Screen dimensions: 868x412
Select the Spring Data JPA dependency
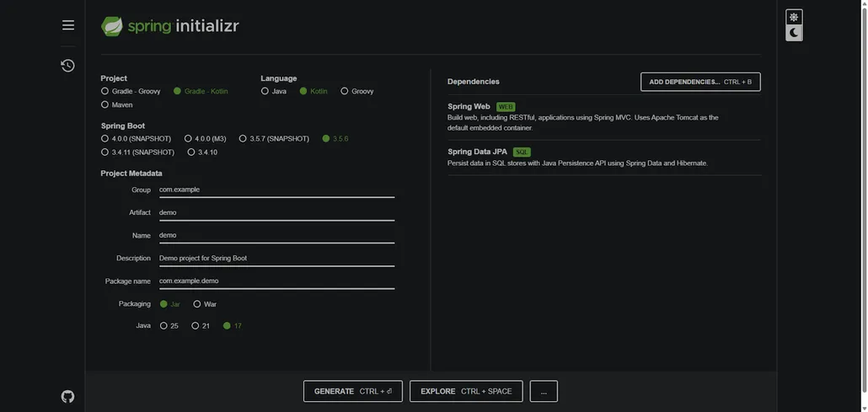coord(478,152)
